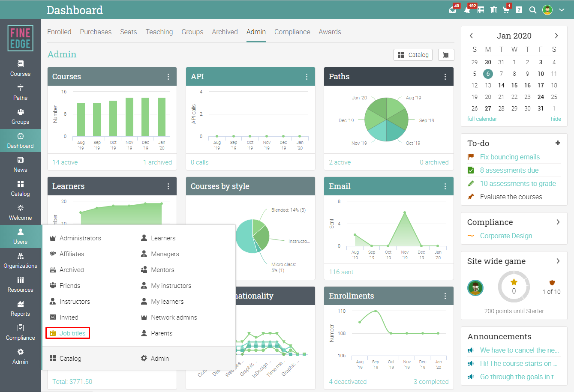Expand the Compliance panel chevron
574x392 pixels.
point(558,222)
